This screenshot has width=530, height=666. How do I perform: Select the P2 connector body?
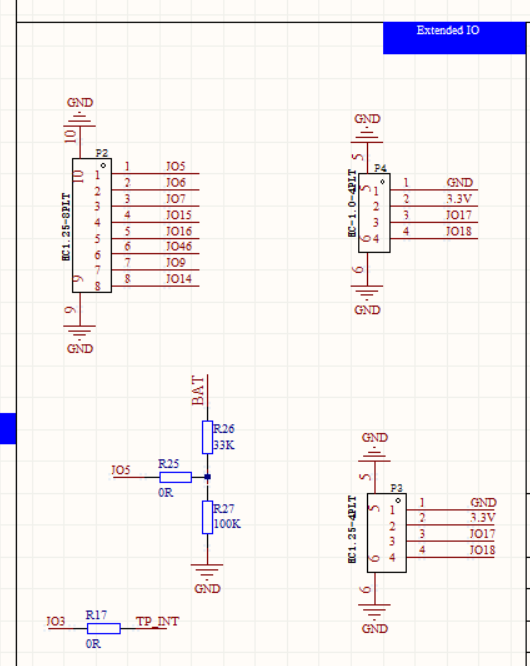click(x=92, y=226)
